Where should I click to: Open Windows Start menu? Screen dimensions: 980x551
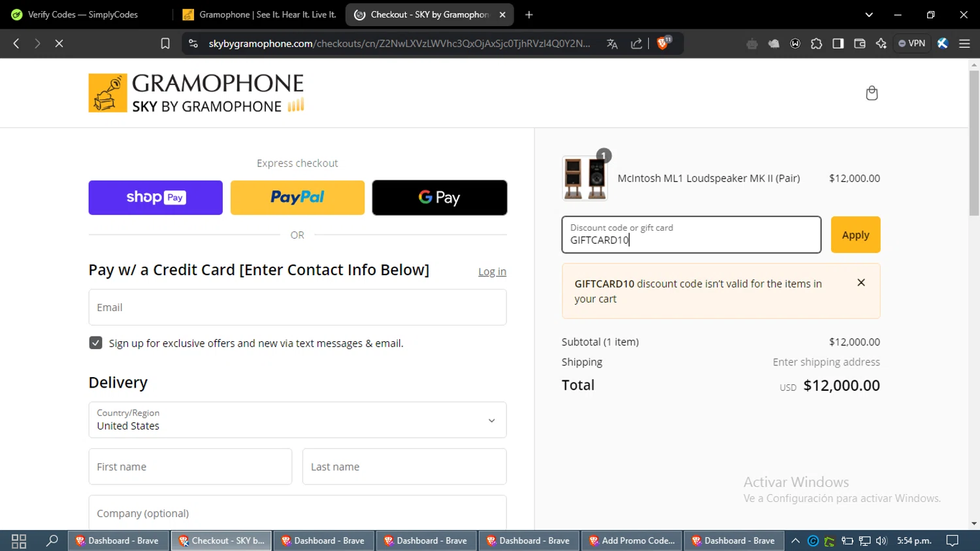pos(19,541)
